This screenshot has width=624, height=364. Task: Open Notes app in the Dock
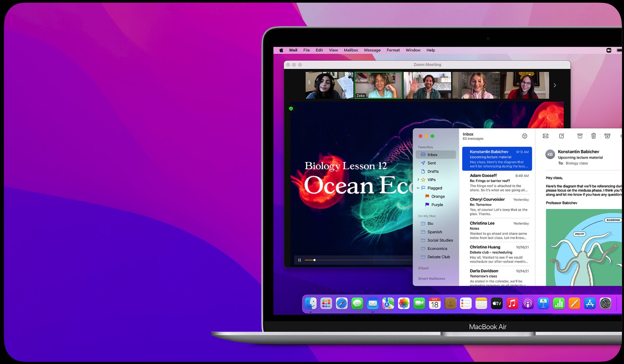481,303
